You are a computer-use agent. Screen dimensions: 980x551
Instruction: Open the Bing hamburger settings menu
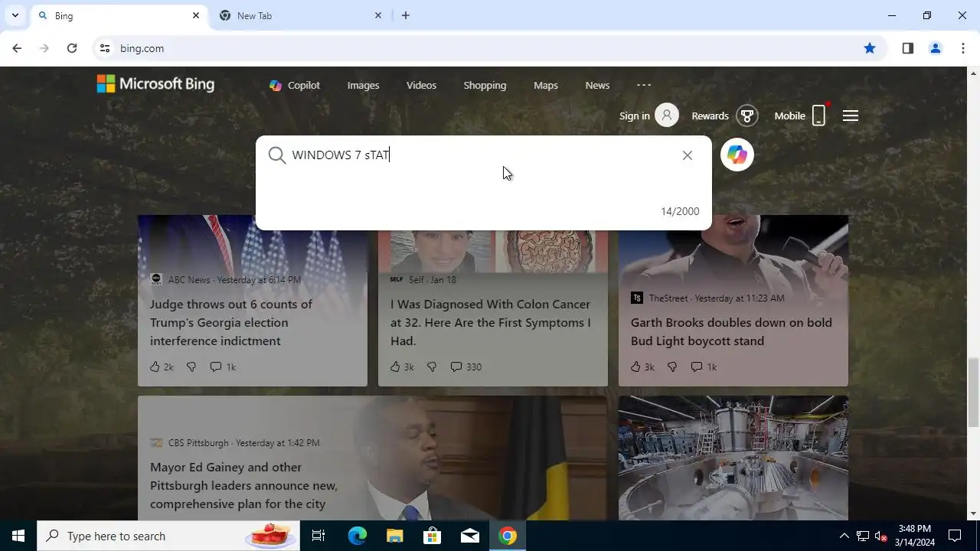click(851, 116)
